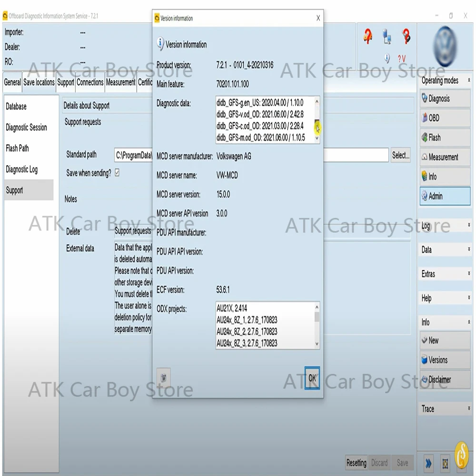Switch to the OBD operating mode
This screenshot has height=476, width=476.
pos(443,118)
